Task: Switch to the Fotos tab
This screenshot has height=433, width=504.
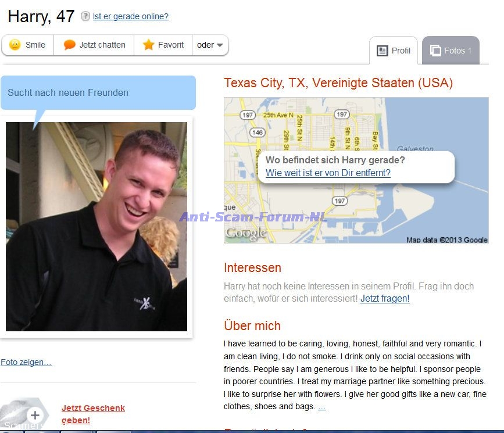Action: (451, 51)
